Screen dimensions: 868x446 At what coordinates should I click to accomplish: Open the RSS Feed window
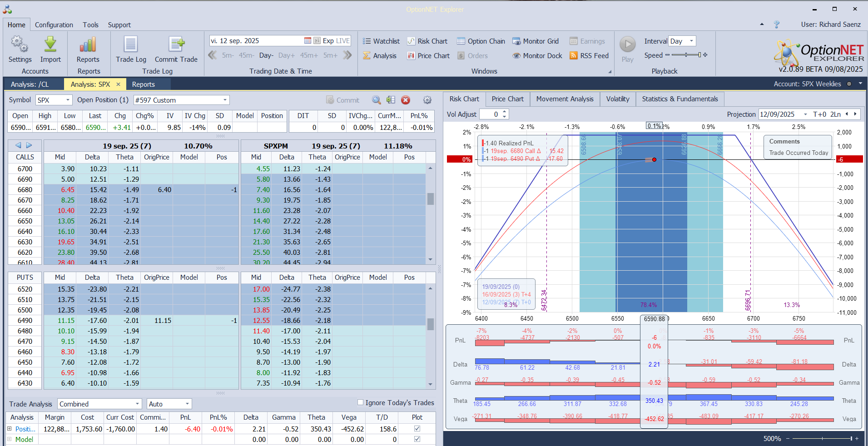coord(589,56)
